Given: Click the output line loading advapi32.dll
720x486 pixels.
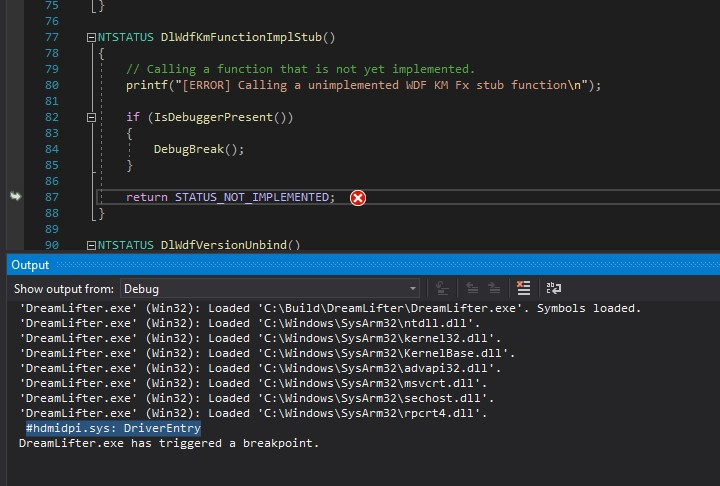Looking at the screenshot, I should [260, 368].
